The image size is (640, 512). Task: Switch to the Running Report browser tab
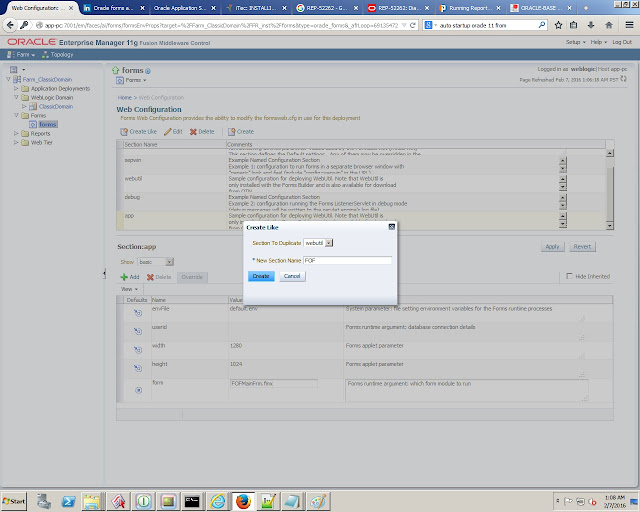[470, 8]
